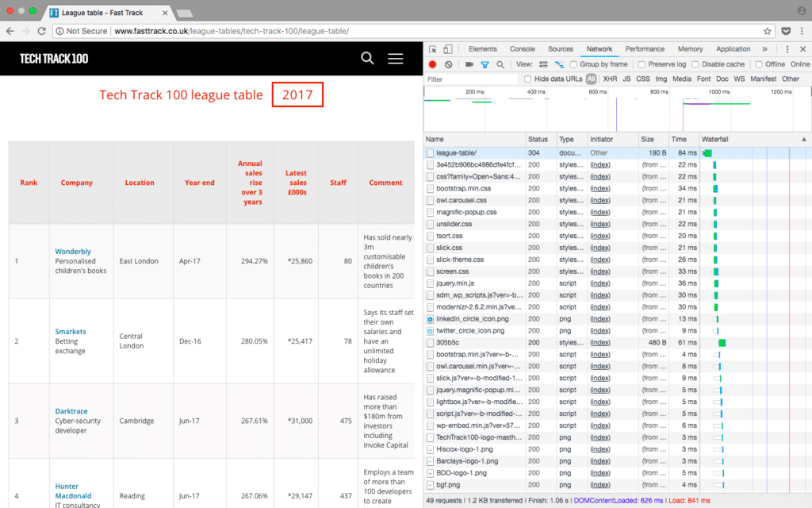
Task: Close the DevTools panel
Action: [802, 49]
